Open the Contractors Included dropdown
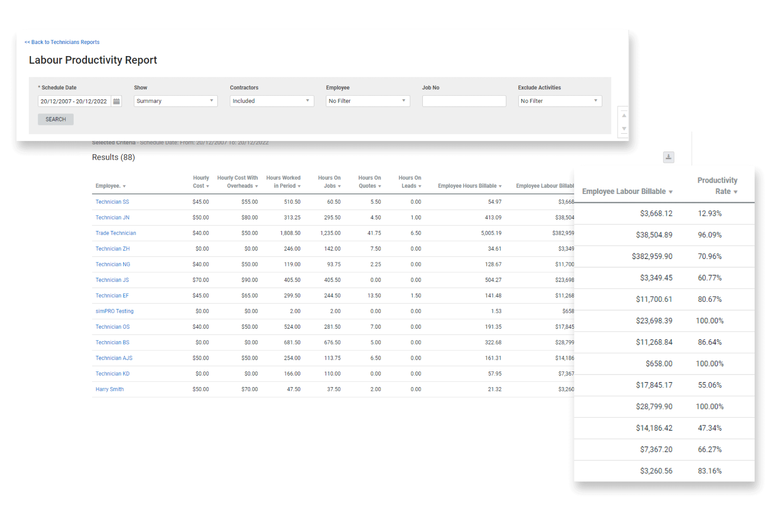The image size is (772, 532). 272,101
